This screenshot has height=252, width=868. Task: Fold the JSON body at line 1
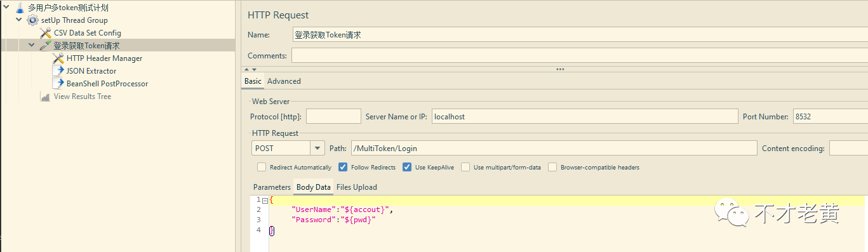coord(264,200)
